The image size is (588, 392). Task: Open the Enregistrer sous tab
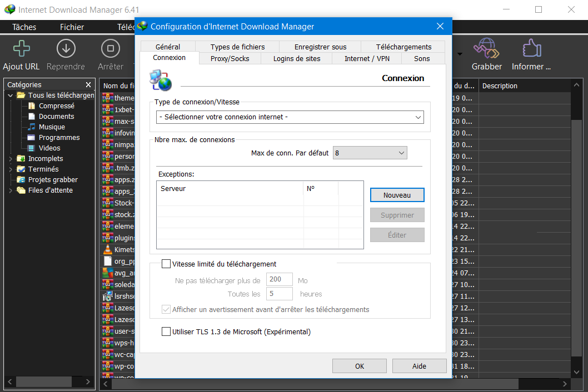(320, 47)
